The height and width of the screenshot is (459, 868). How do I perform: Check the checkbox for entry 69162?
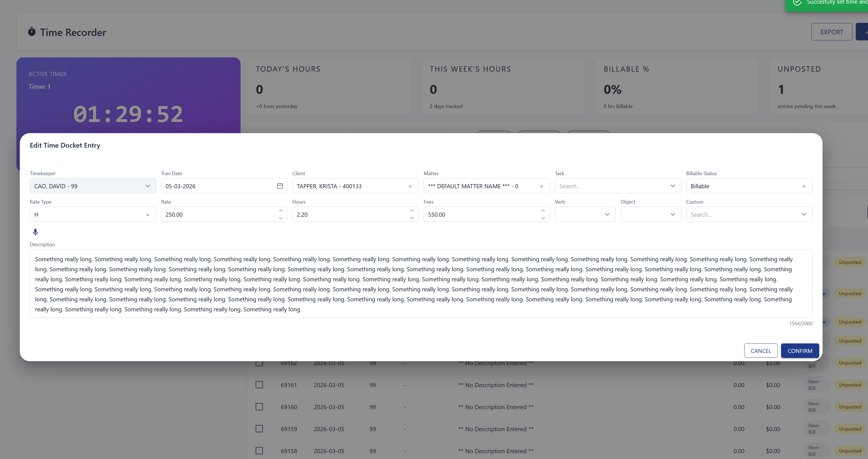click(259, 363)
